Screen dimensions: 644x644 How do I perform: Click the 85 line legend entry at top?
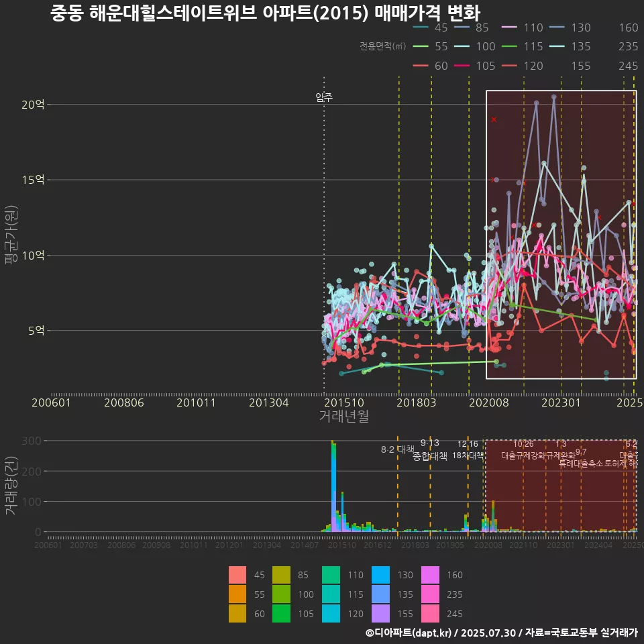pyautogui.click(x=472, y=28)
